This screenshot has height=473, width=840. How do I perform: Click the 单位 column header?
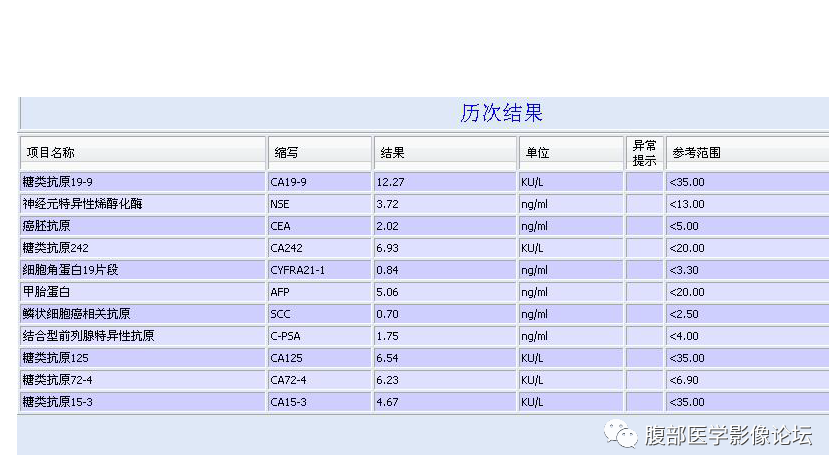click(x=571, y=153)
